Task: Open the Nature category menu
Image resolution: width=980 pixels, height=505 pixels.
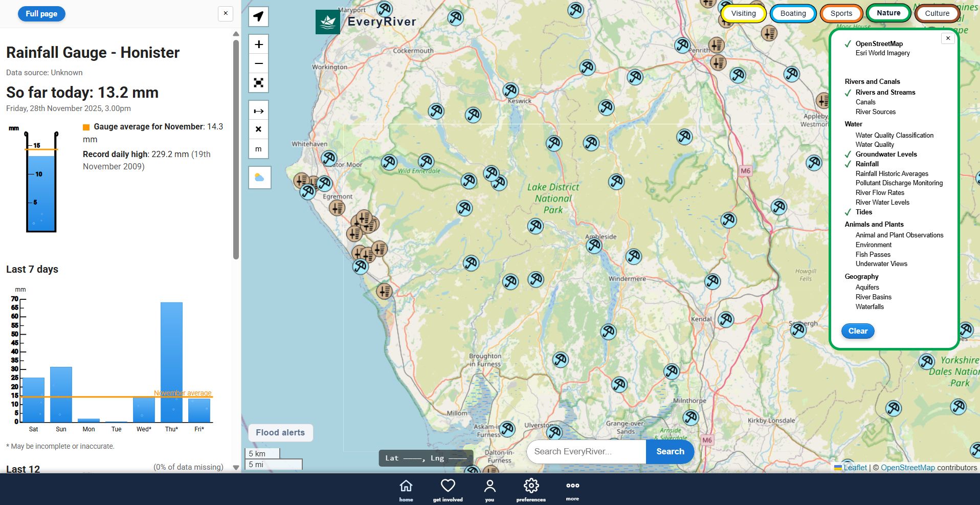Action: (888, 13)
